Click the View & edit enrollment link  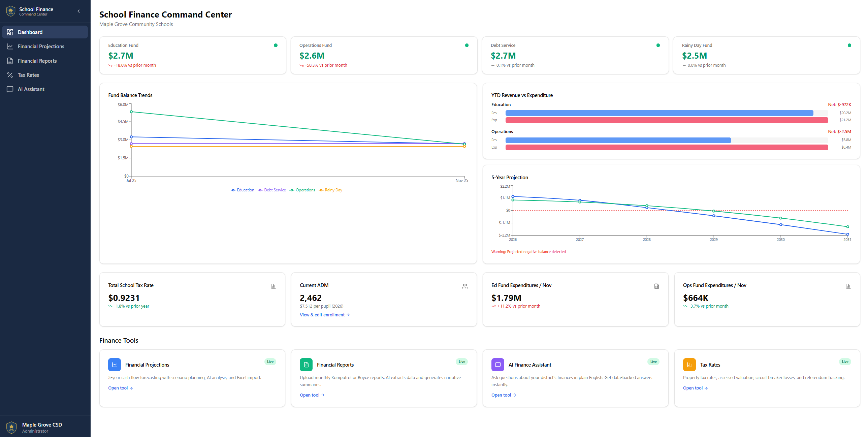tap(324, 315)
